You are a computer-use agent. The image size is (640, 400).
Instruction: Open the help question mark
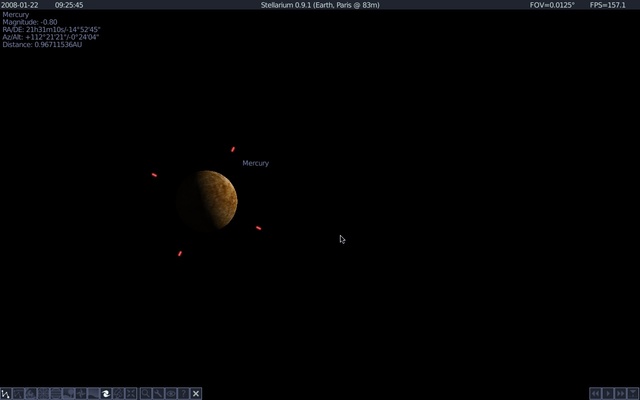[183, 393]
